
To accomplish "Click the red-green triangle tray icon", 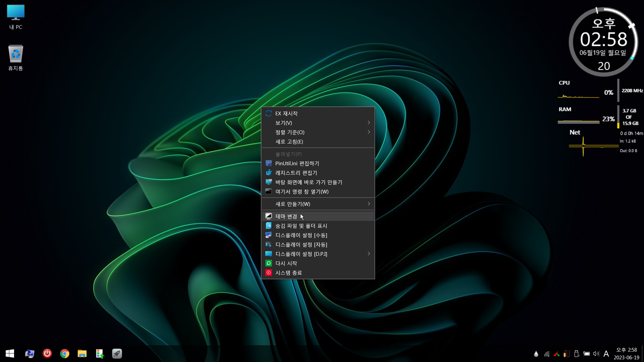I will coord(556,354).
